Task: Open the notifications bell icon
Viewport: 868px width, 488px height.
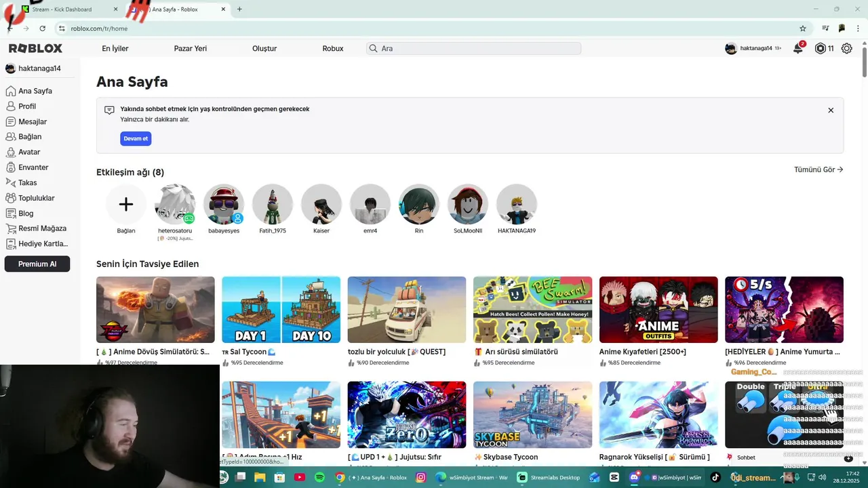Action: 798,48
